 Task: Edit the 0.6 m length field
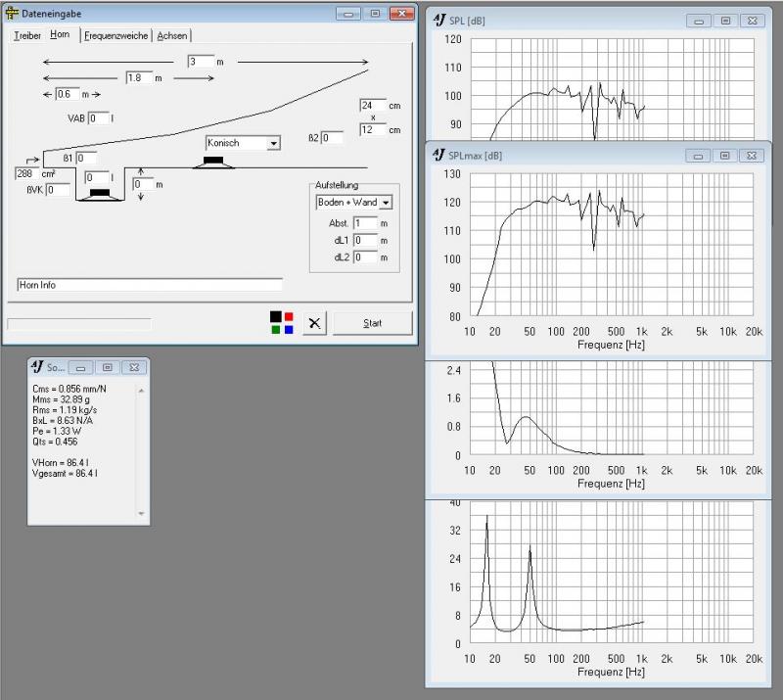click(68, 94)
